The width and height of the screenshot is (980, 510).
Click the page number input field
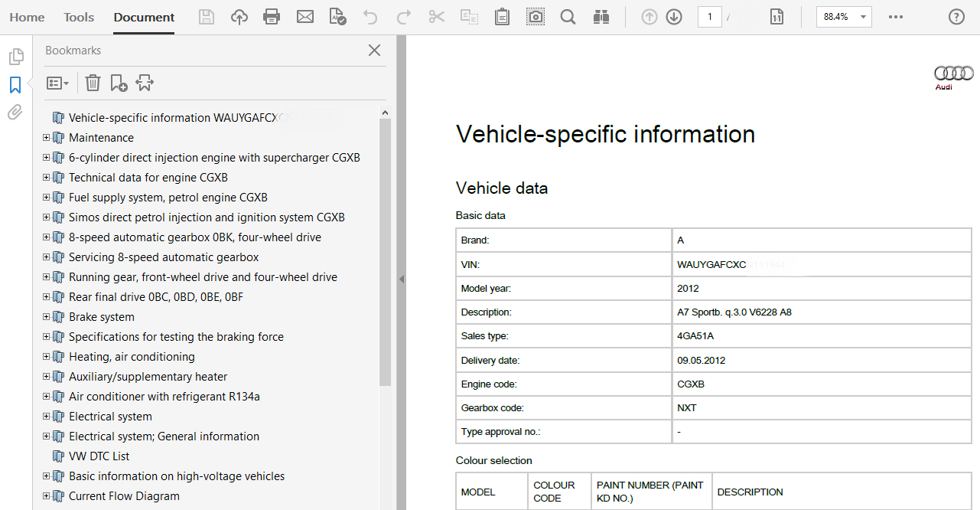coord(709,15)
